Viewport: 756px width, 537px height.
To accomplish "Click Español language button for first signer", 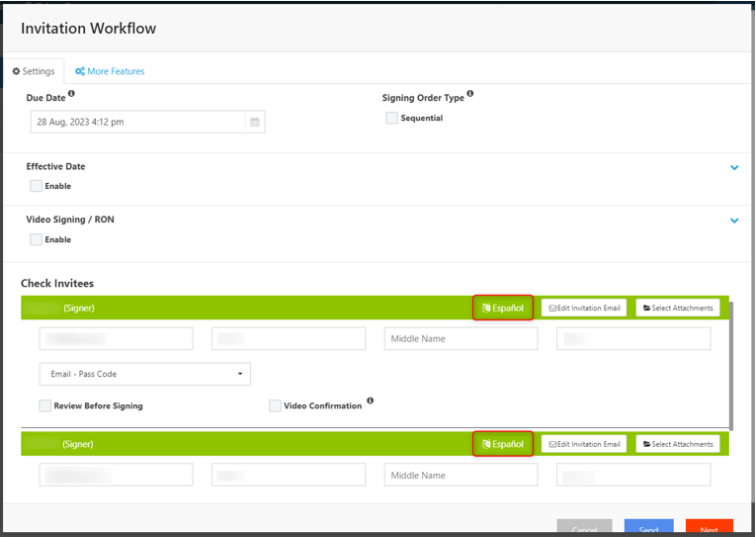I will (x=504, y=308).
